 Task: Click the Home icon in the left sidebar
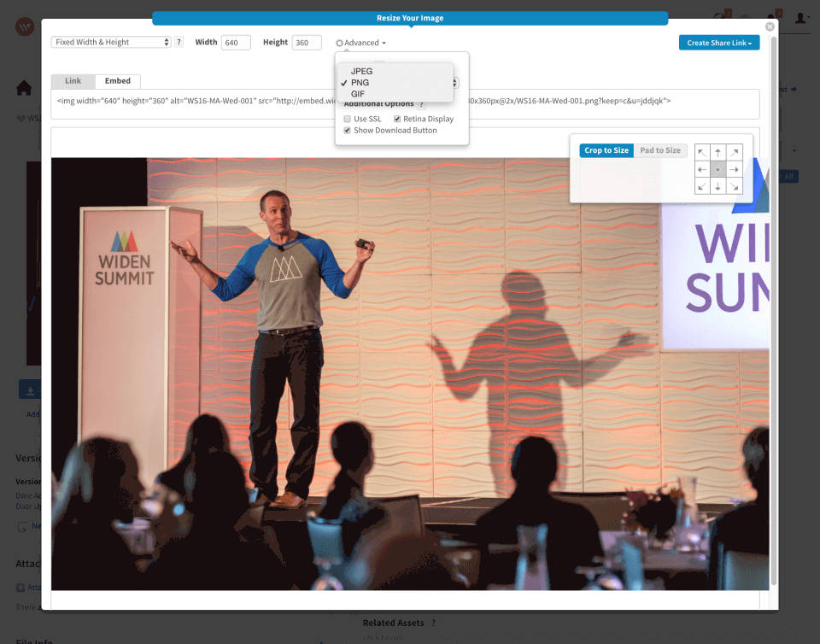[24, 86]
